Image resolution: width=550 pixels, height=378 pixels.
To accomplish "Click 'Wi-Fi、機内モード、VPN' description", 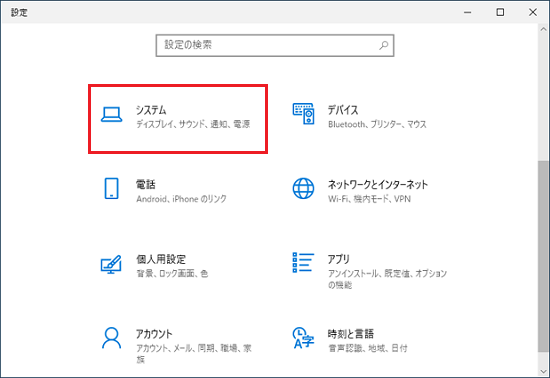I will 369,199.
